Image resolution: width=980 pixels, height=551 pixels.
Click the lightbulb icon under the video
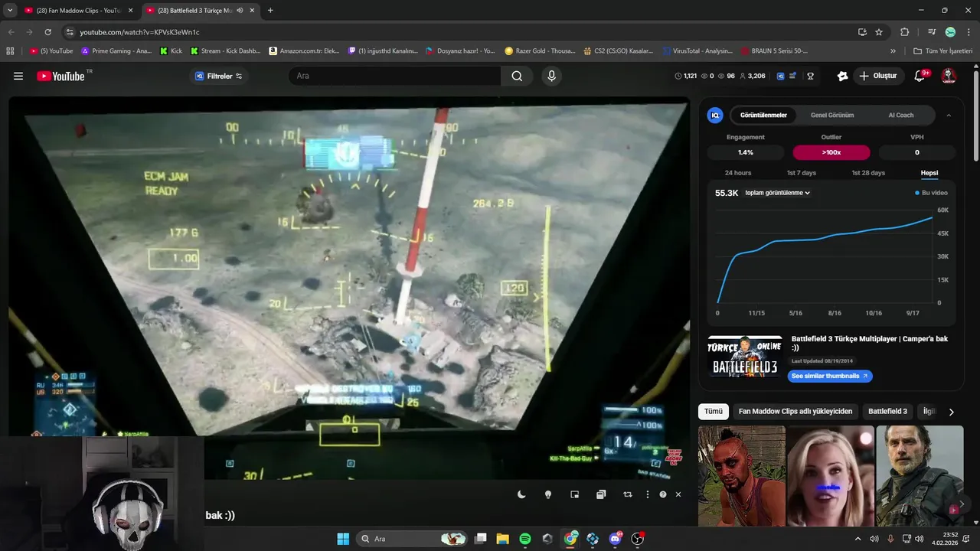[548, 494]
